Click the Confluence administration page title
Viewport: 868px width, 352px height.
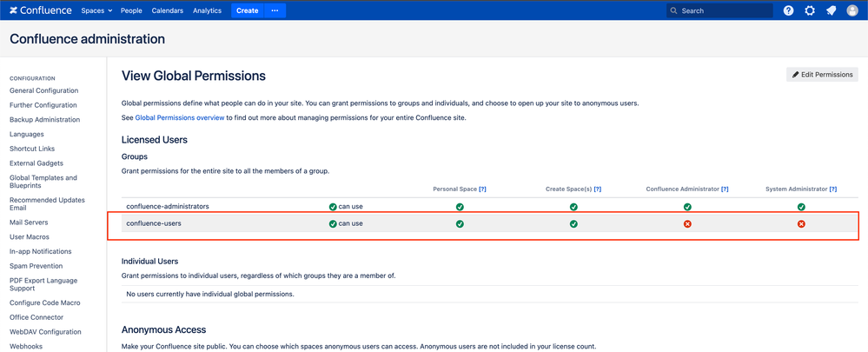pyautogui.click(x=88, y=39)
